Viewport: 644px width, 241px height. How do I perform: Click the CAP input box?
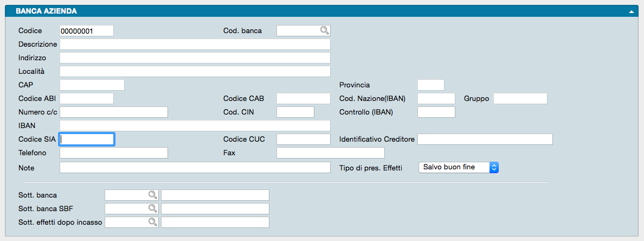[x=92, y=85]
